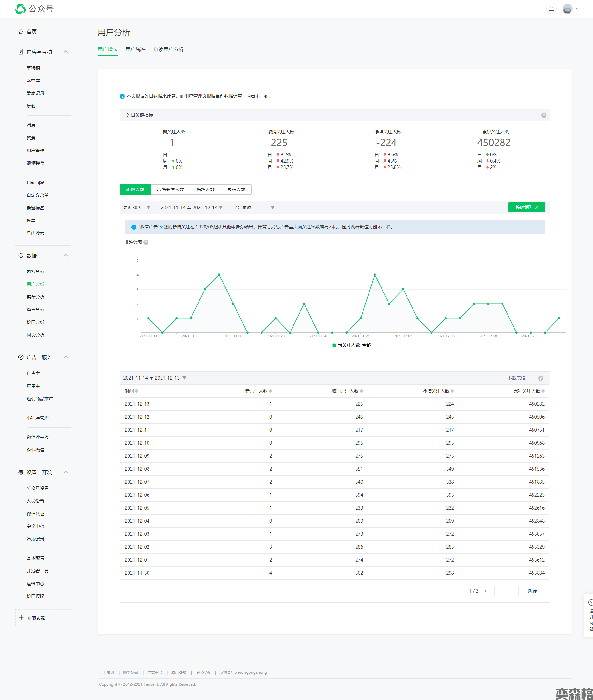Go to next table page arrow

(485, 591)
